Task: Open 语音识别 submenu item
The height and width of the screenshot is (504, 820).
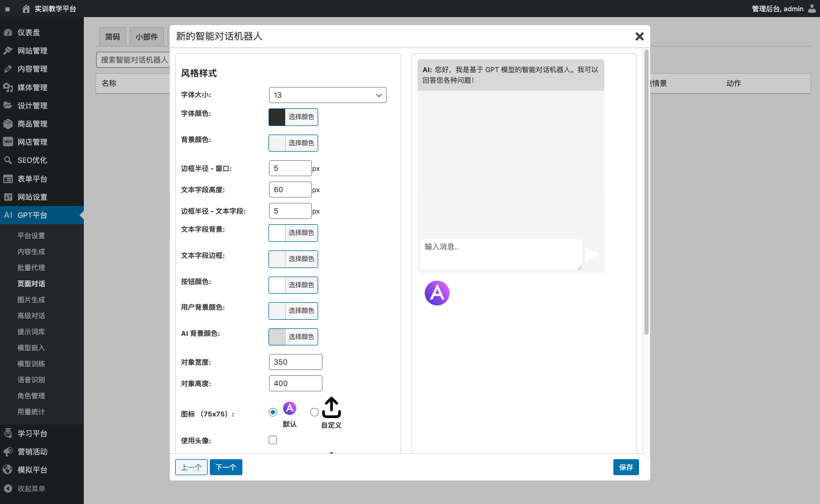Action: click(31, 380)
